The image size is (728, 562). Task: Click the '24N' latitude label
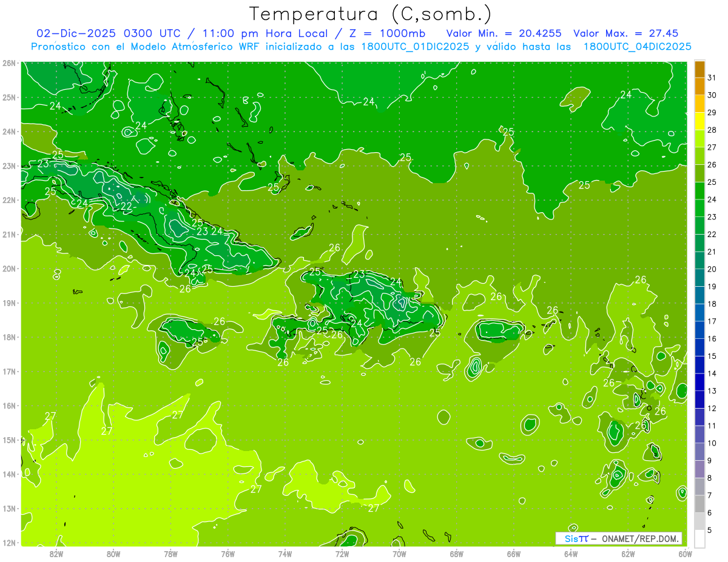pyautogui.click(x=8, y=132)
